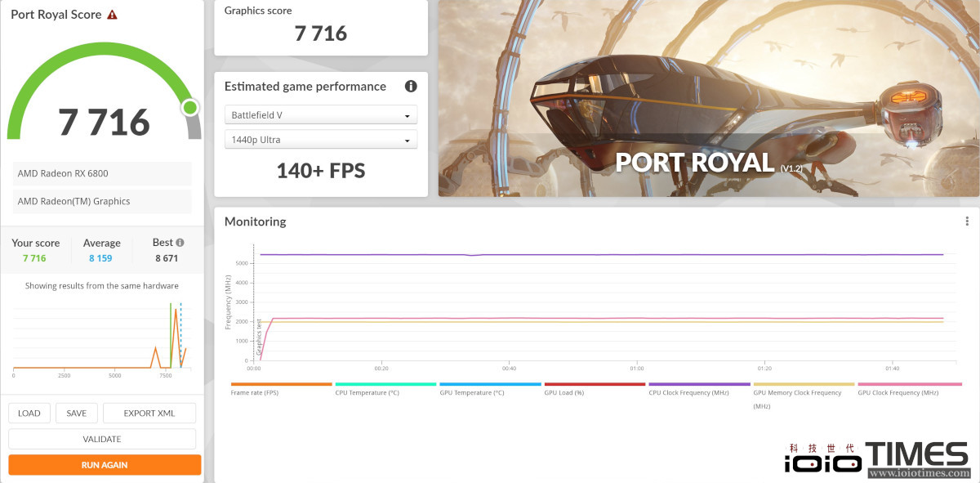
Task: Click the Port Royal banner image
Action: tap(709, 98)
